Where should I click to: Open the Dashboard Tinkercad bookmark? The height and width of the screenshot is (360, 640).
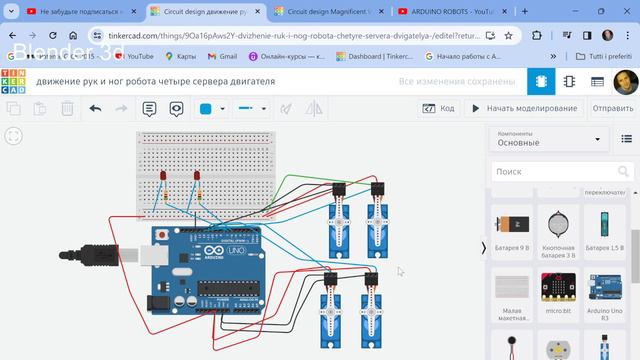[375, 56]
